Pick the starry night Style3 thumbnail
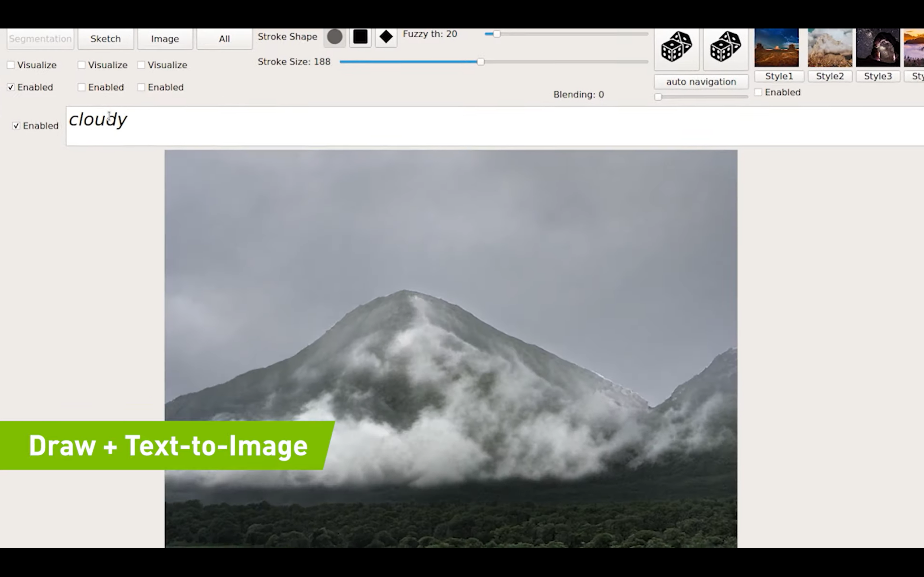 (877, 48)
